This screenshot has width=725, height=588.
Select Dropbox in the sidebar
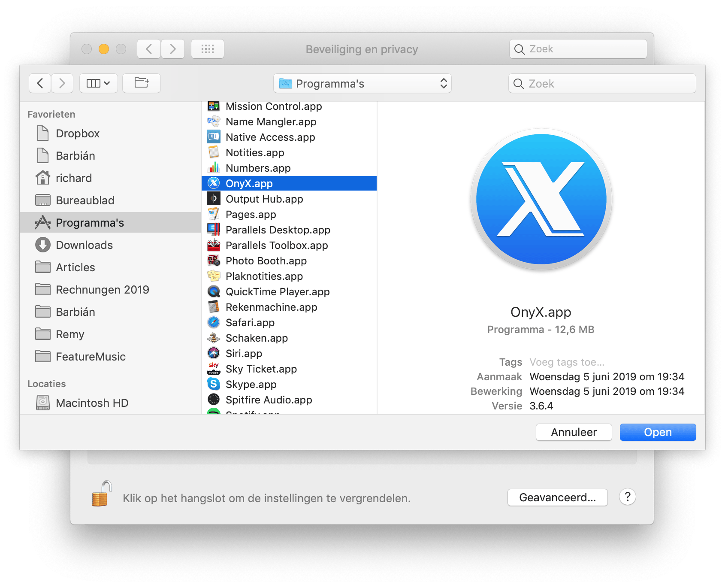click(x=110, y=133)
